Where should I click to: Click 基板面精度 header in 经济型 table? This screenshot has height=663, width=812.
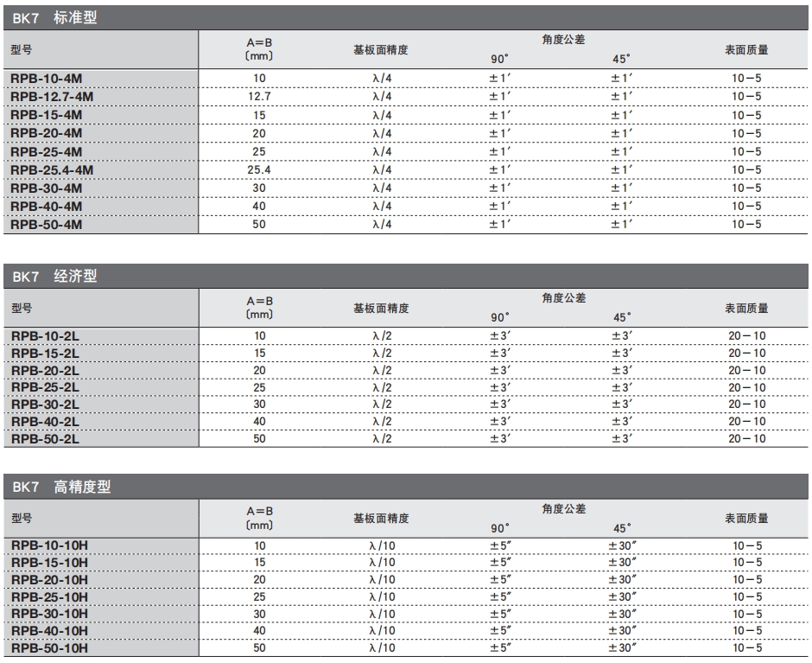pyautogui.click(x=381, y=307)
